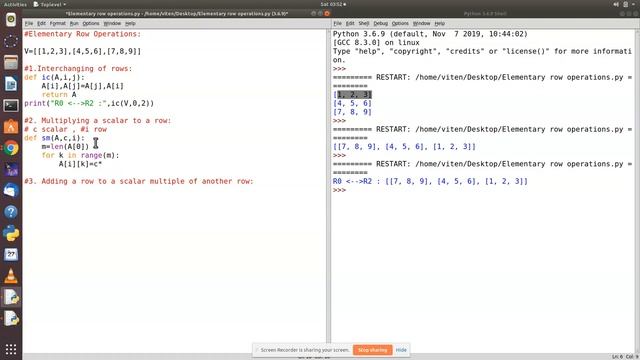Open the editor's Help menu
The width and height of the screenshot is (640, 360).
[130, 23]
